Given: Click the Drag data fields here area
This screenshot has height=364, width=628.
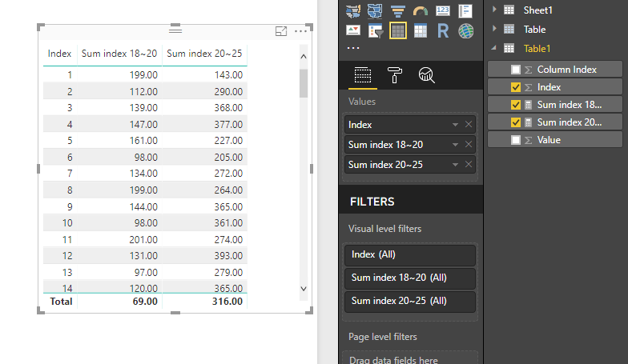Looking at the screenshot, I should point(410,358).
